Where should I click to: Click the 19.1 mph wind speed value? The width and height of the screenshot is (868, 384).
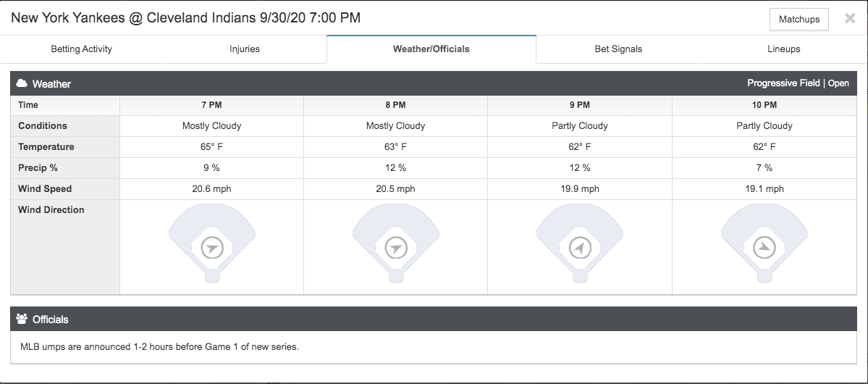(x=764, y=189)
